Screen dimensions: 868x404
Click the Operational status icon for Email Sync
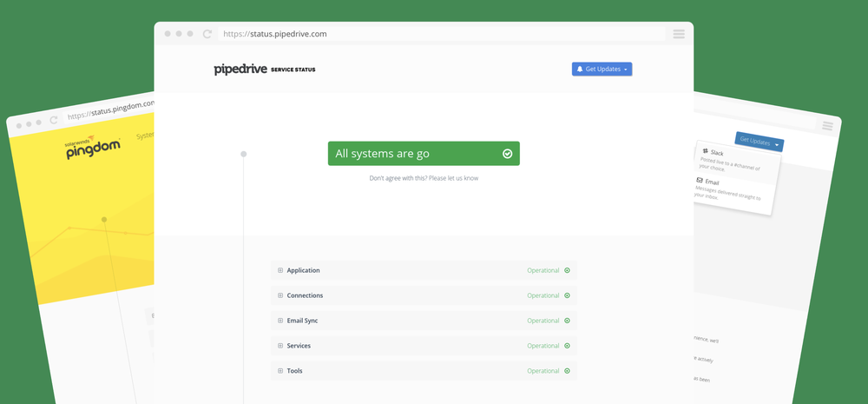(x=567, y=321)
